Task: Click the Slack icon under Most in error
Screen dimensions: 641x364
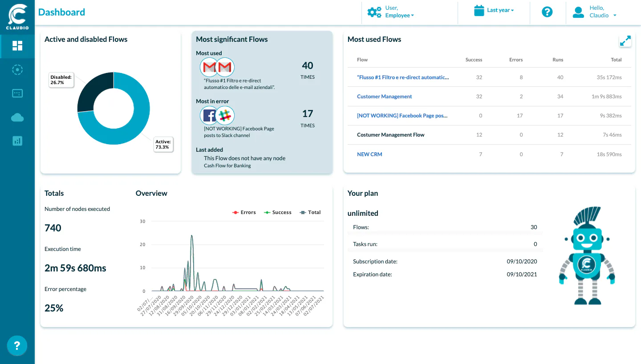Action: tap(225, 116)
